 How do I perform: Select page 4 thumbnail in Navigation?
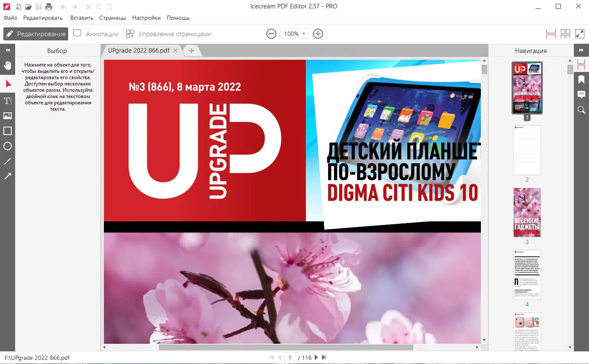click(x=527, y=275)
